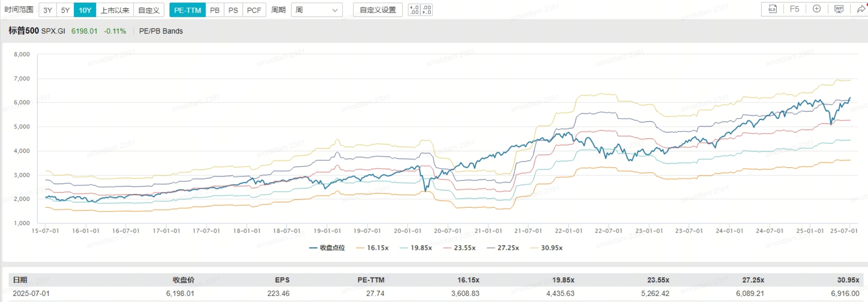The height and width of the screenshot is (302, 868).
Task: Choose the 自定义 custom time range
Action: coord(149,10)
